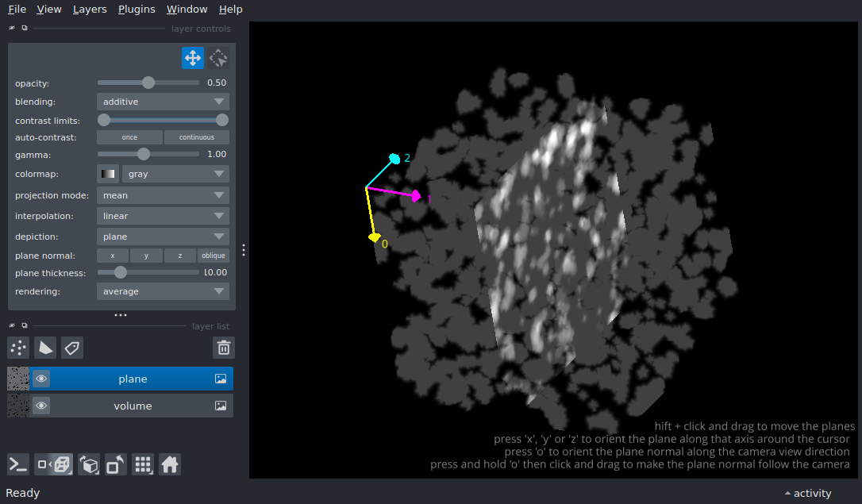Expand the colormap dropdown showing gray
Image resolution: width=862 pixels, height=504 pixels.
(x=175, y=174)
